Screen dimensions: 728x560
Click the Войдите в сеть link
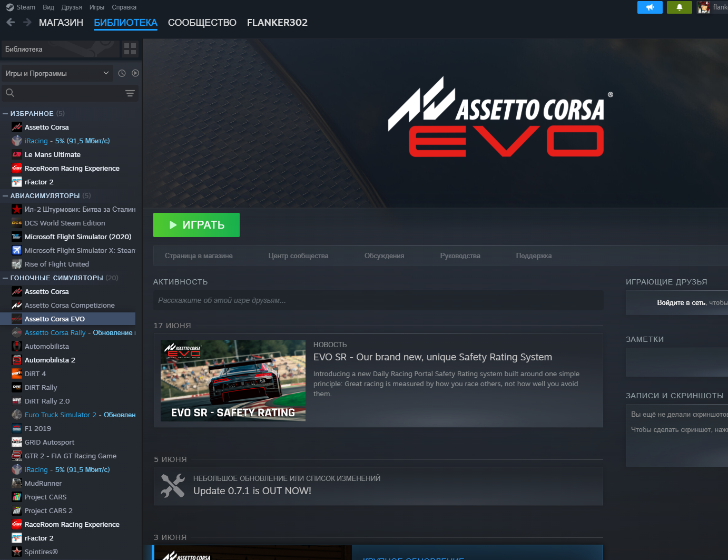click(x=681, y=303)
